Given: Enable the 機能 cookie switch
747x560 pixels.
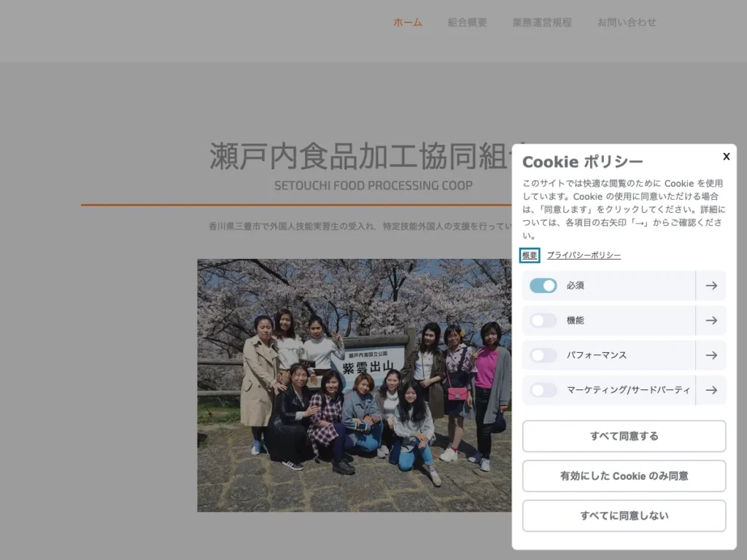Looking at the screenshot, I should tap(543, 321).
